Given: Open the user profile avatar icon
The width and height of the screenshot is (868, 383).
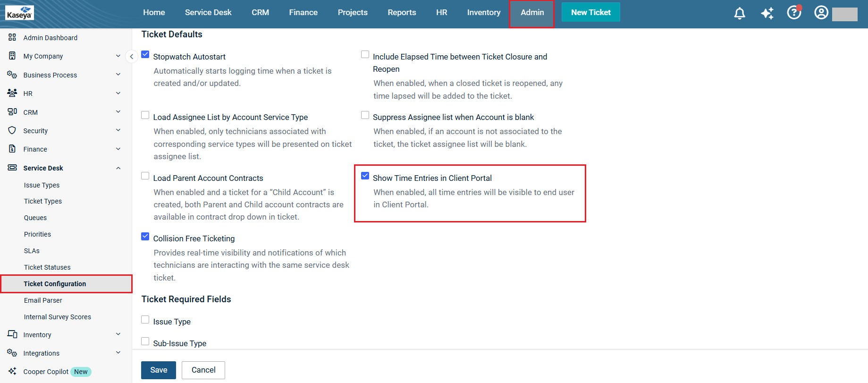Looking at the screenshot, I should [x=821, y=13].
